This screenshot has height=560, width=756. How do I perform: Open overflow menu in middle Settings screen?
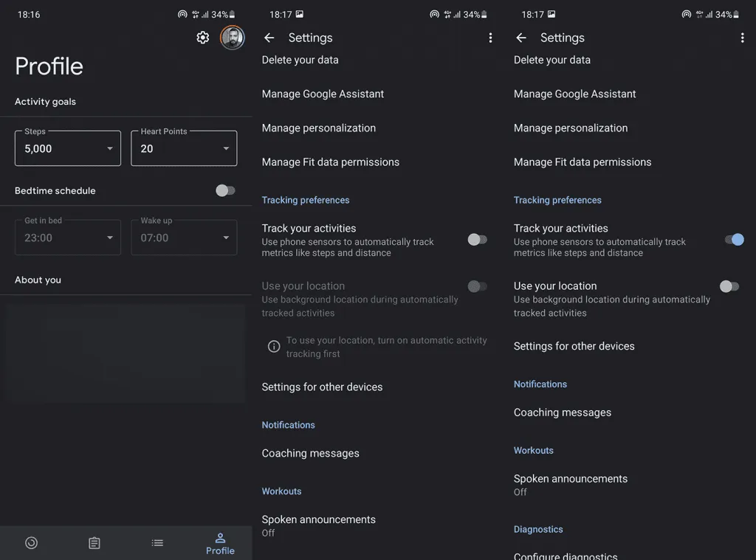pos(490,38)
